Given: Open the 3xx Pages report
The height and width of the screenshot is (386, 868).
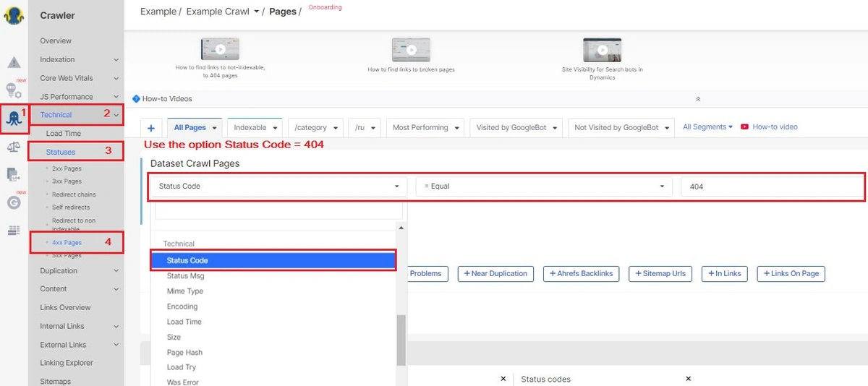Looking at the screenshot, I should pos(67,181).
